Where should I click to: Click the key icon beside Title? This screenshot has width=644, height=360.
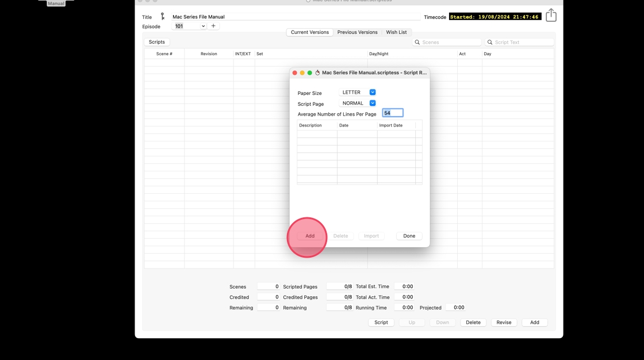coord(163,17)
